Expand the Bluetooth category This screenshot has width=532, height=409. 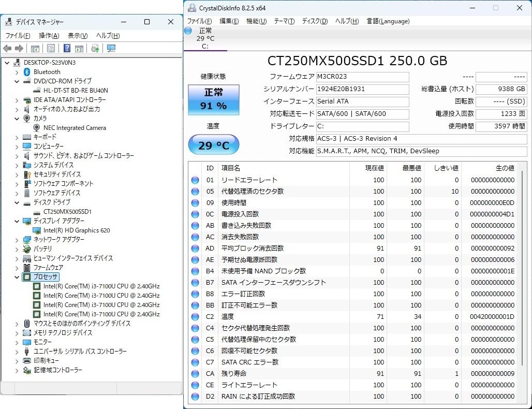click(17, 72)
